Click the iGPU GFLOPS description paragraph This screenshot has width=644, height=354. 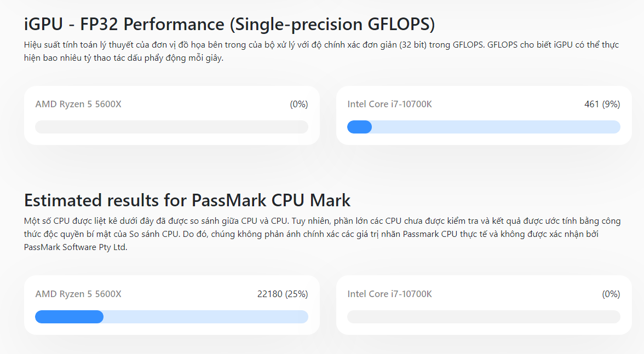tap(321, 51)
